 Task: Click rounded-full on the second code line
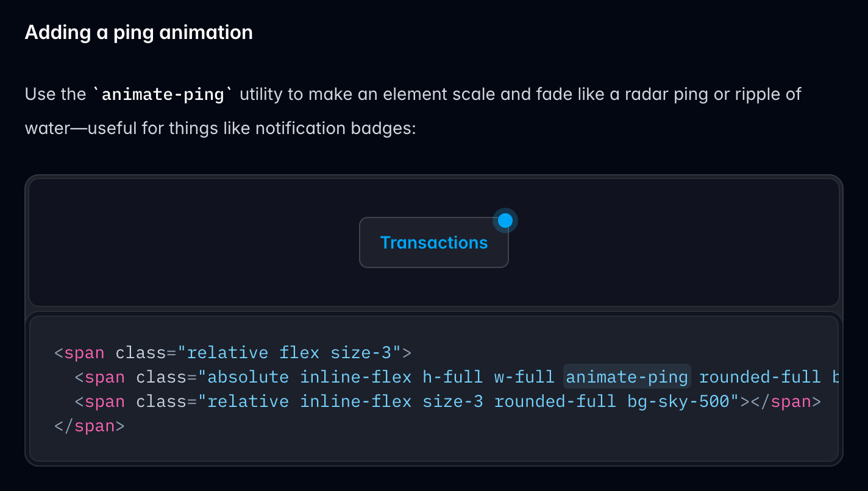(x=759, y=377)
